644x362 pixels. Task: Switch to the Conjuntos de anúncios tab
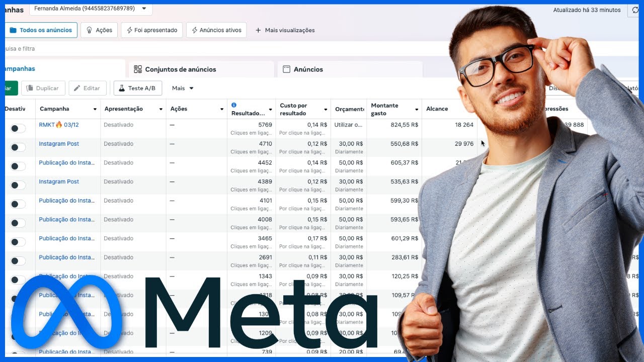(201, 69)
